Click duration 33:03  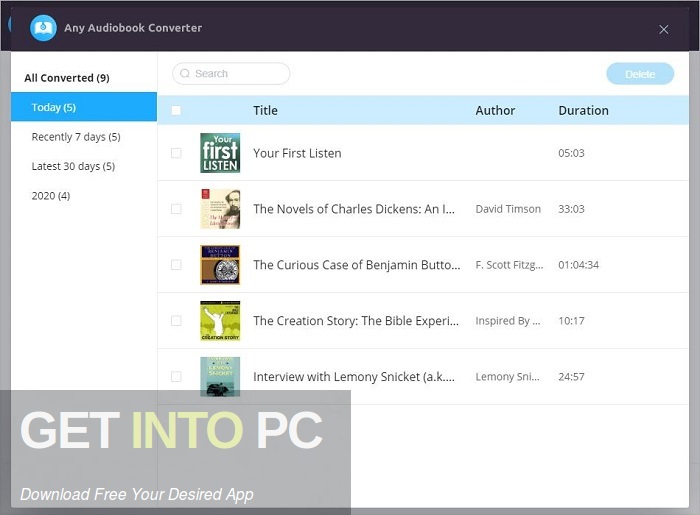[571, 209]
